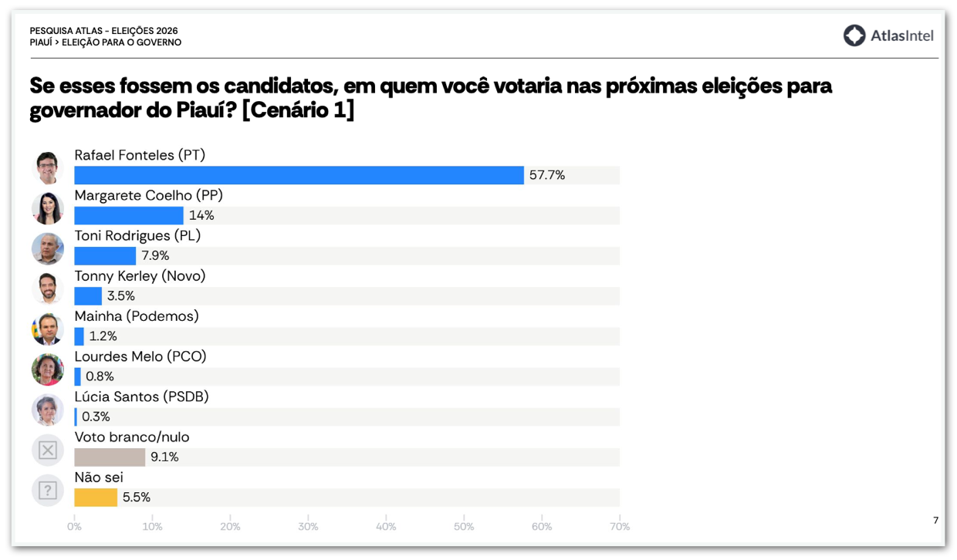The width and height of the screenshot is (957, 560).
Task: Click the 'PIAUÍ > ELEIÇÃO PARA O GOVERNO' breadcrumb
Action: click(106, 42)
